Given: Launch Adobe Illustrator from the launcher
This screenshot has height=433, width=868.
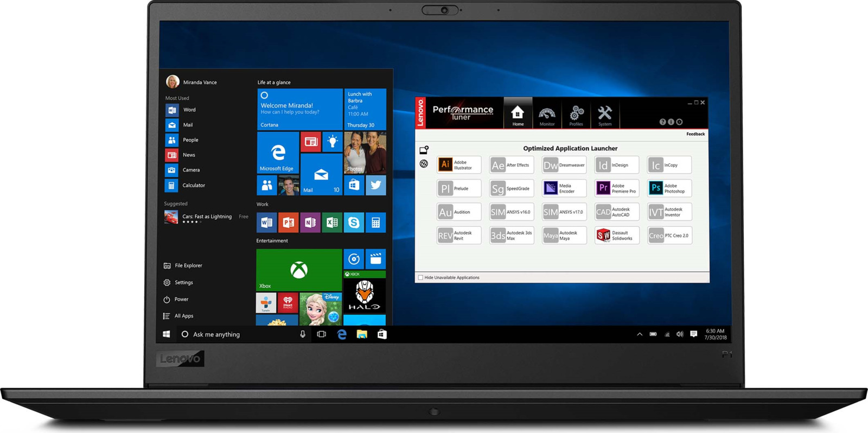Looking at the screenshot, I should click(x=459, y=165).
